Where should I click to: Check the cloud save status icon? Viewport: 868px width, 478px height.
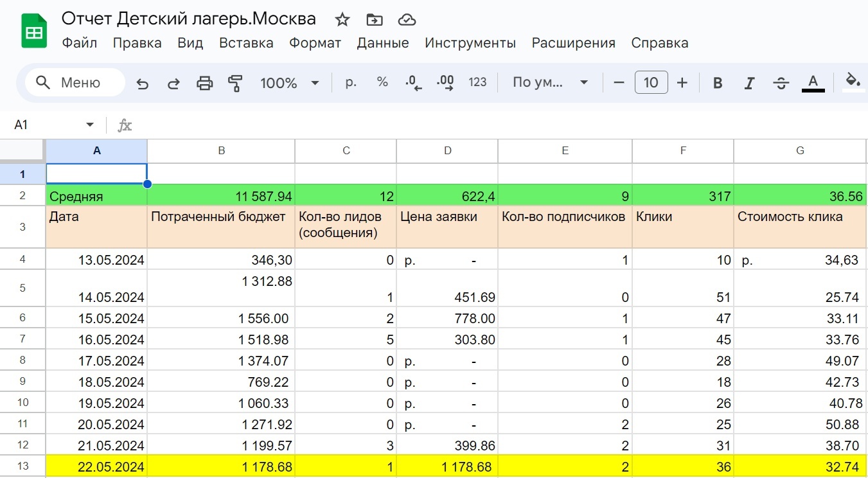(x=407, y=19)
